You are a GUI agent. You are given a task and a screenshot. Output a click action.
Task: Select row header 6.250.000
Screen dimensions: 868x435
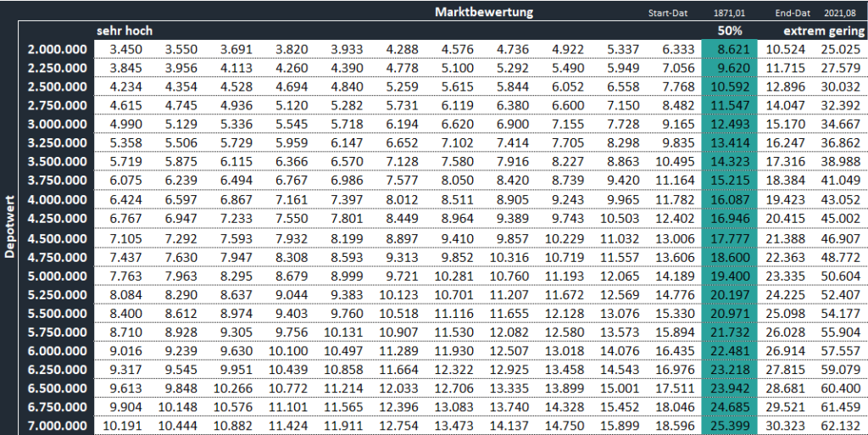click(58, 370)
